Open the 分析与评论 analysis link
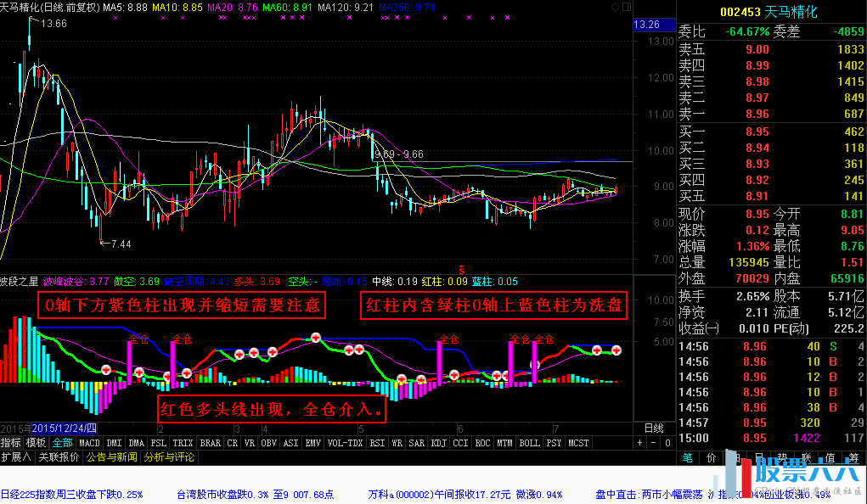Screen dimensions: 867x504 click(x=170, y=457)
